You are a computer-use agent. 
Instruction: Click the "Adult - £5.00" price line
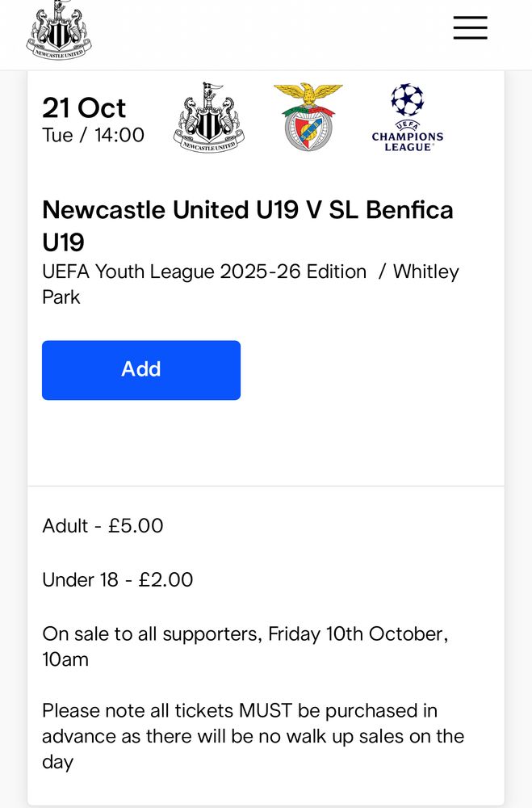pyautogui.click(x=103, y=526)
